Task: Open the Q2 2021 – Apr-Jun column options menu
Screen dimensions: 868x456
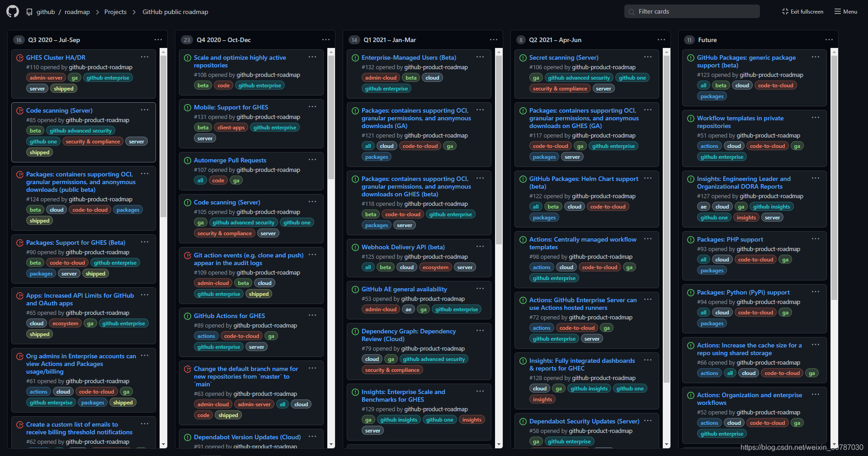Action: (661, 40)
